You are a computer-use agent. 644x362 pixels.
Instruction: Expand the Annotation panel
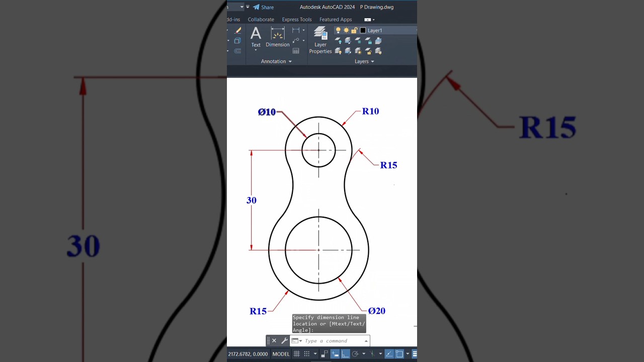[276, 61]
